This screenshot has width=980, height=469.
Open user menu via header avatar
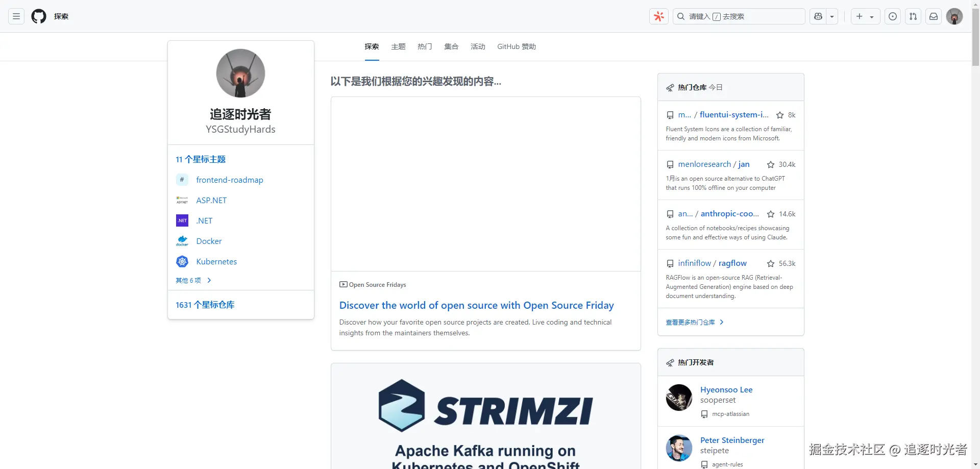tap(954, 16)
